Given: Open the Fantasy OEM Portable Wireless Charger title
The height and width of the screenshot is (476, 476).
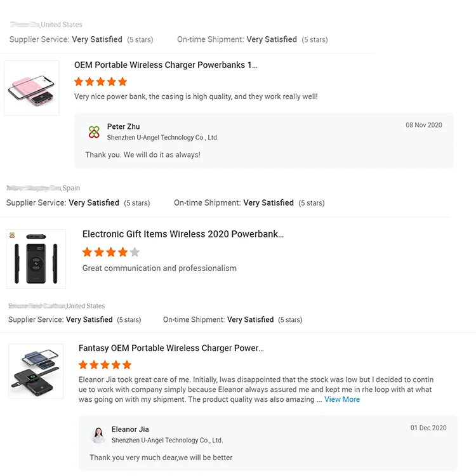Looking at the screenshot, I should pyautogui.click(x=171, y=348).
